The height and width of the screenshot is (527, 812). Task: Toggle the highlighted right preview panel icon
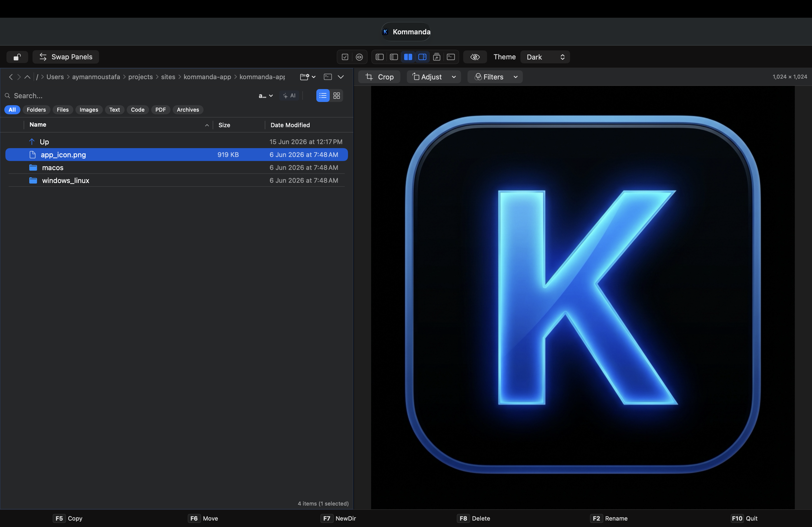(x=422, y=57)
